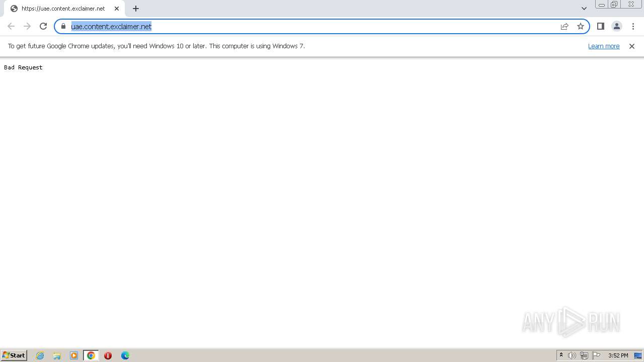Show hidden system tray icons

point(561,355)
